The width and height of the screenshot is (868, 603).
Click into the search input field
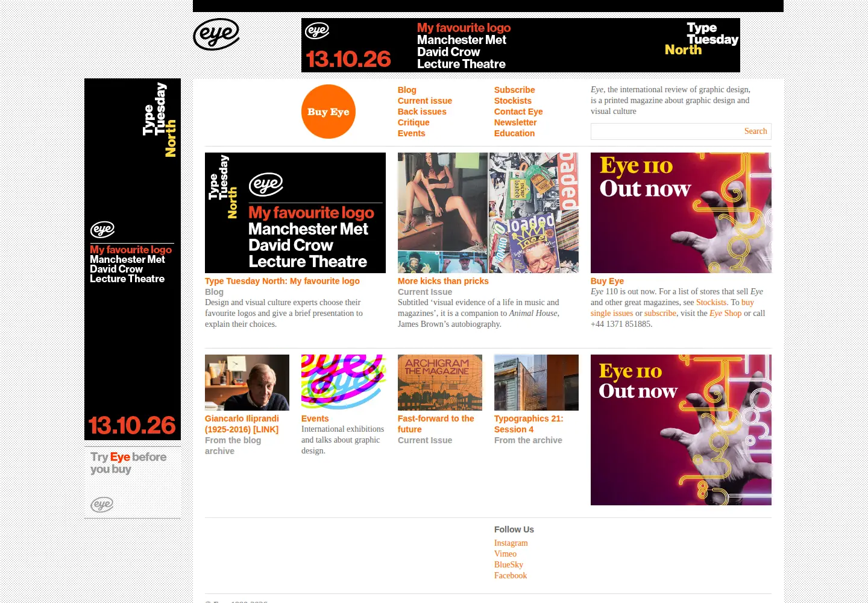(666, 131)
